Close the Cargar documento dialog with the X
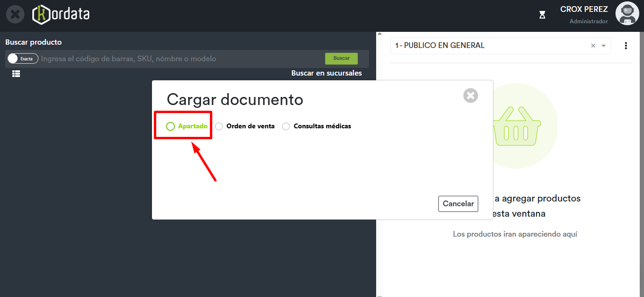The height and width of the screenshot is (297, 644). tap(470, 96)
